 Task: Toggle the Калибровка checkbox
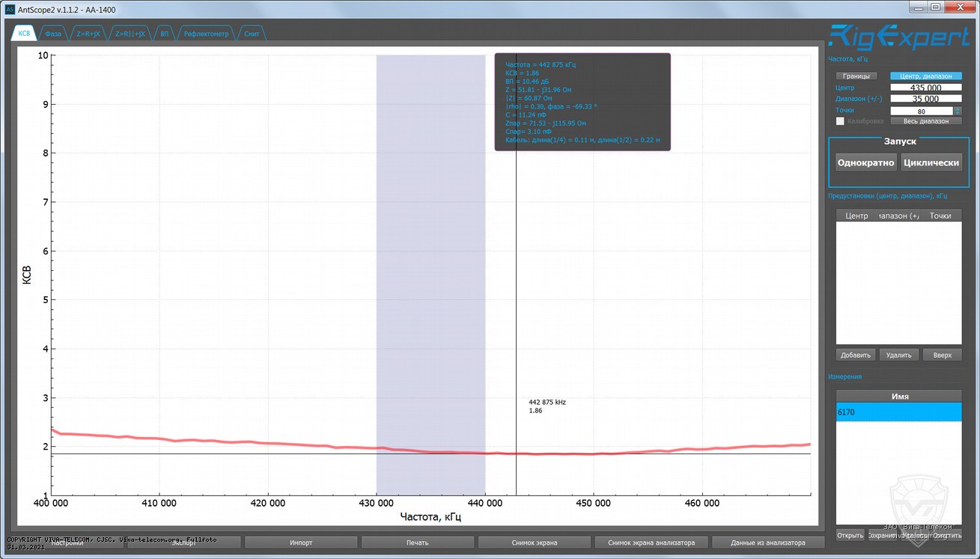point(840,121)
